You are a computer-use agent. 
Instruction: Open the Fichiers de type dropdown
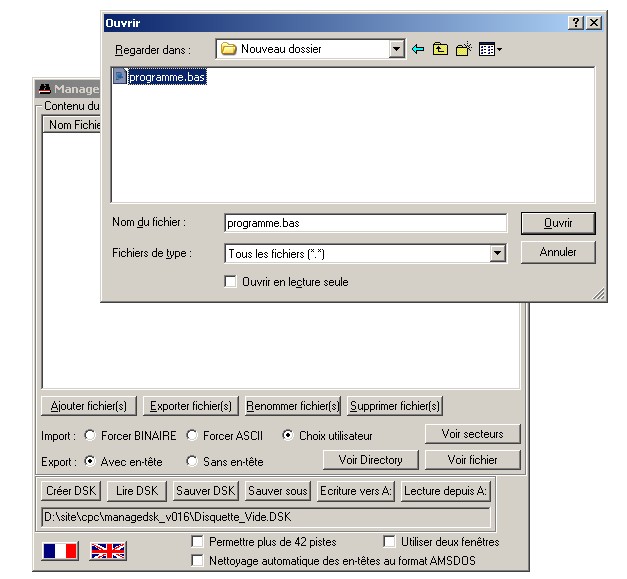498,254
